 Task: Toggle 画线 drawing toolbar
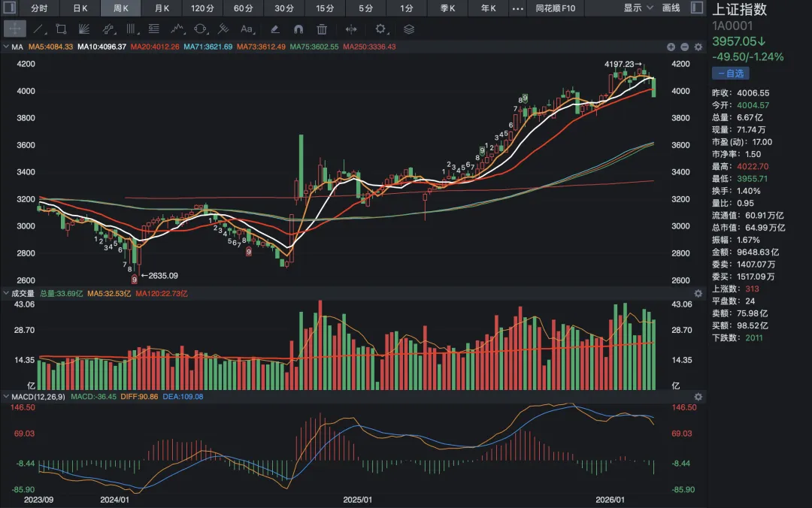671,8
